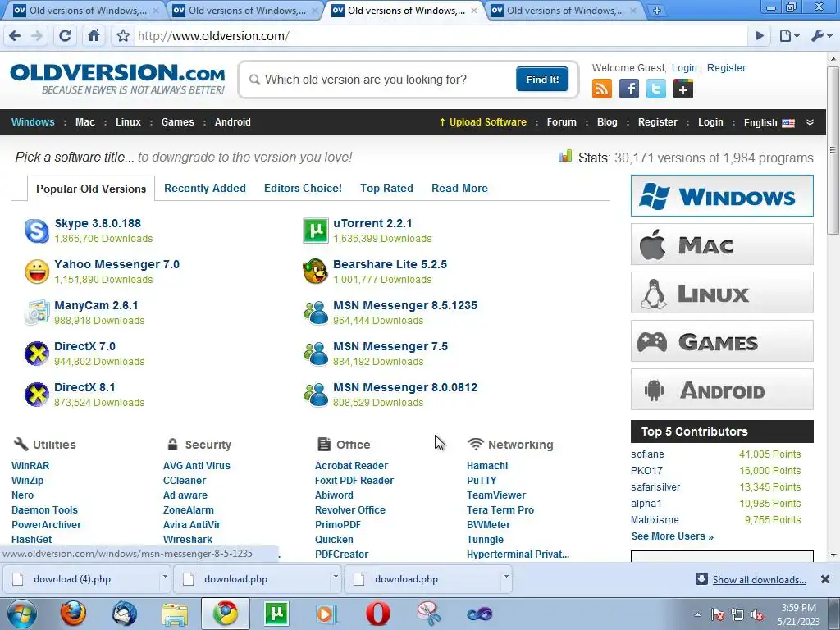This screenshot has width=840, height=630.
Task: Click the Find It! search button
Action: [x=541, y=80]
